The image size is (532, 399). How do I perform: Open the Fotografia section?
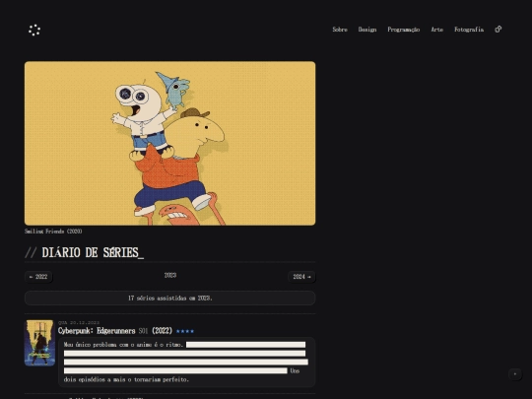coord(469,30)
